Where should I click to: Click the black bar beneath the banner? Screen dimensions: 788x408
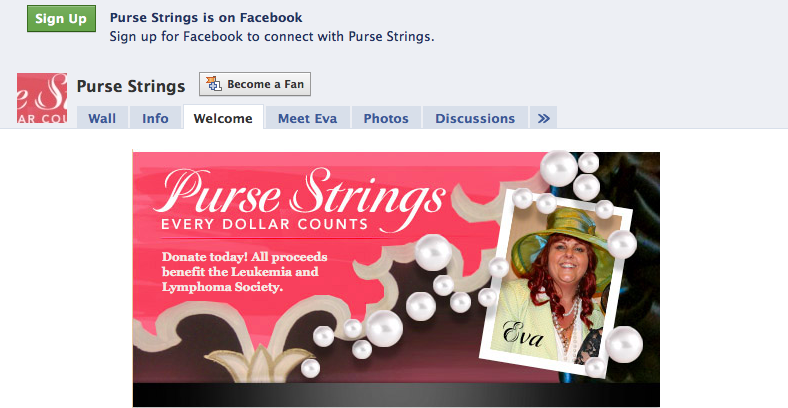(396, 396)
